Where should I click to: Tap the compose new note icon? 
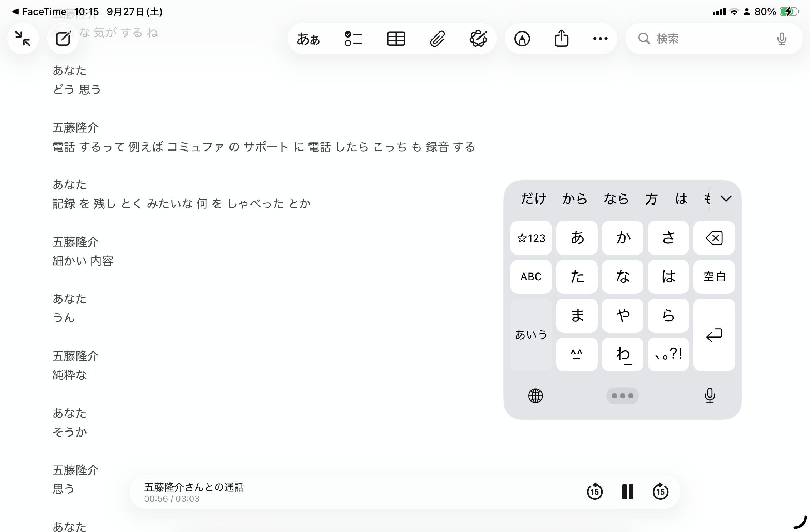[63, 39]
